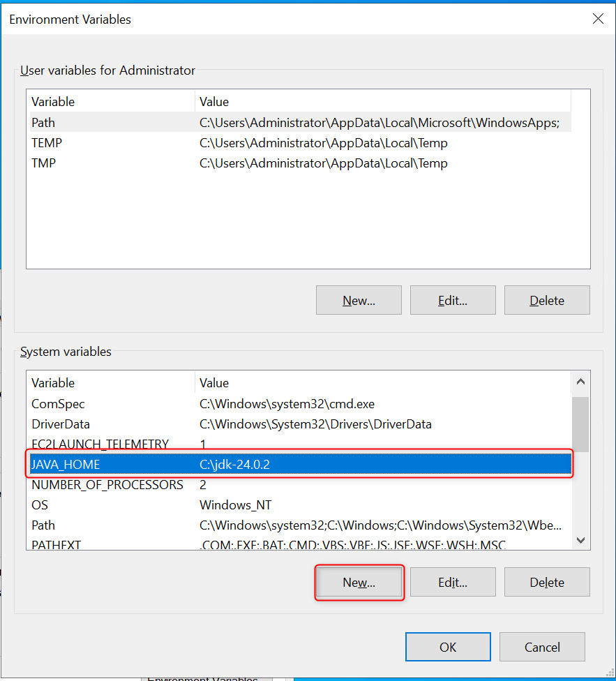Select the TEMP user variable row
The image size is (616, 681).
point(301,143)
